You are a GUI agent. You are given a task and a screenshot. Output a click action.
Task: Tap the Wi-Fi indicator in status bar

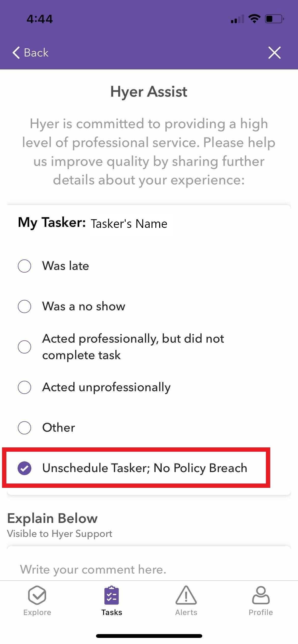(254, 18)
